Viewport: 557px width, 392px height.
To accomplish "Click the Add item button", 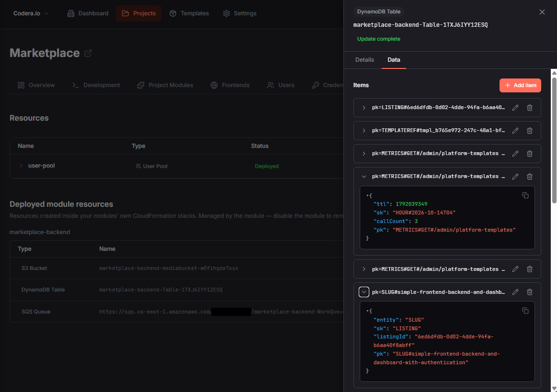I will 520,85.
